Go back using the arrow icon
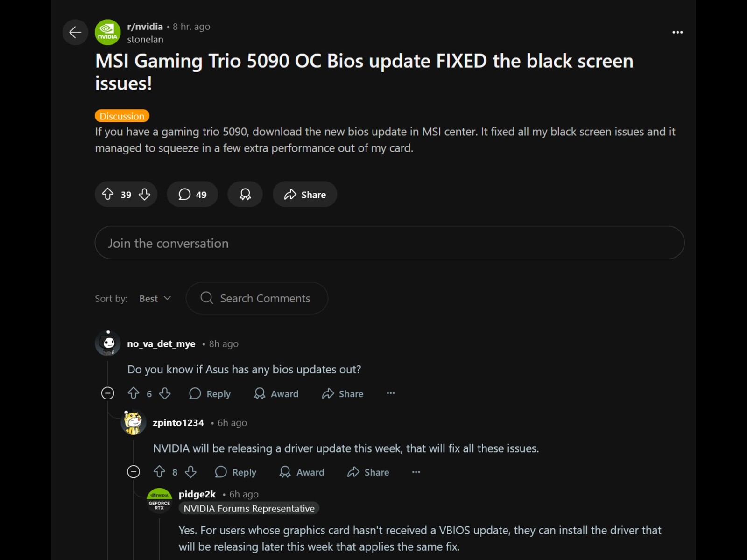The image size is (747, 560). (75, 32)
